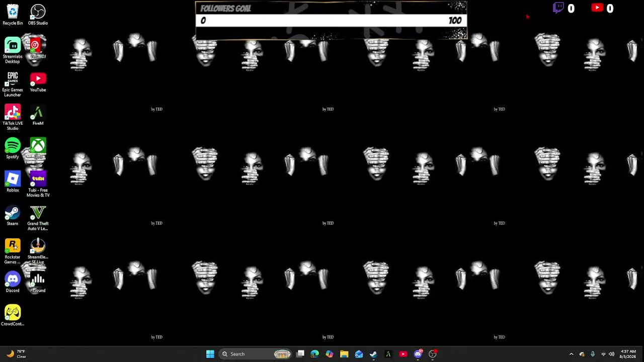Click the microphone tray icon
Screen dimensions: 644x362
[x=593, y=354]
